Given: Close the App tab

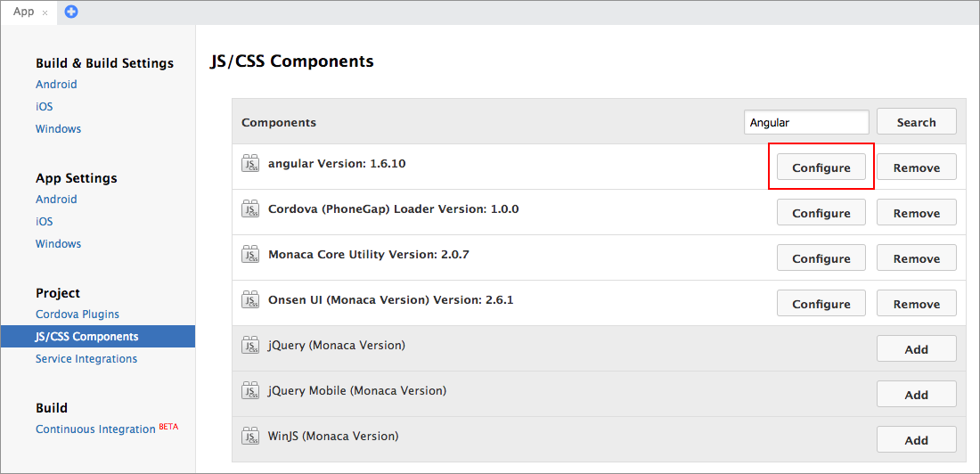Looking at the screenshot, I should pos(45,12).
